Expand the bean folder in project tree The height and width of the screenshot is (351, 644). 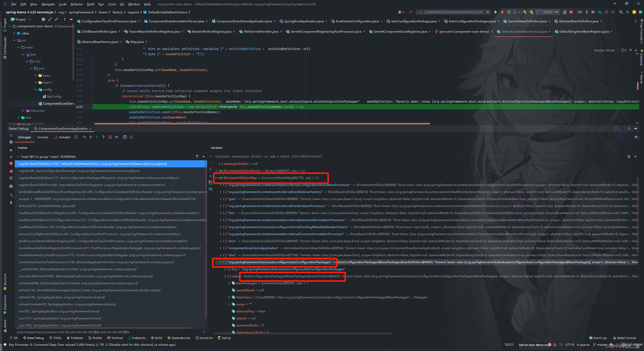tap(36, 76)
